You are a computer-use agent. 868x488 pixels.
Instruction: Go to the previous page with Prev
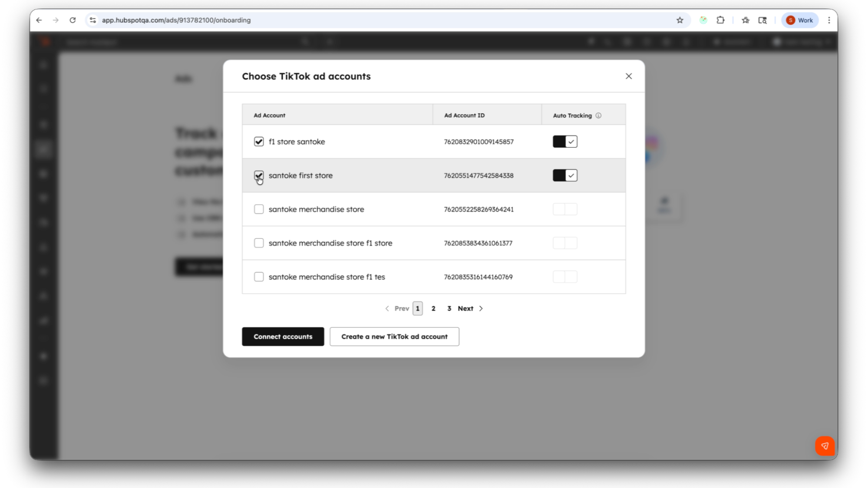(397, 309)
